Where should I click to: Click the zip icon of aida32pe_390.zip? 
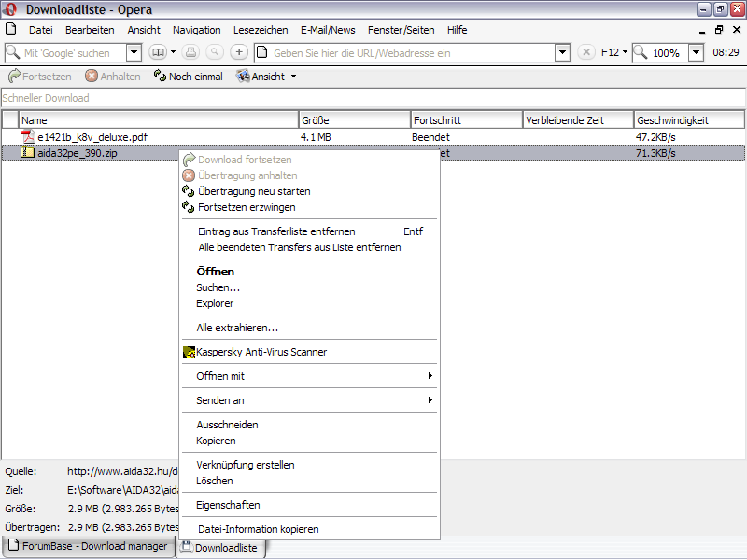click(x=28, y=152)
